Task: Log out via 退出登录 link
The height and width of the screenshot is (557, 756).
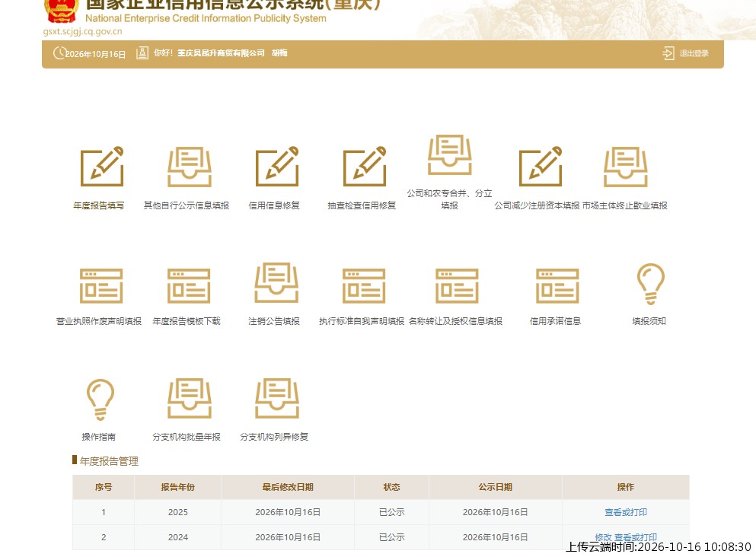Action: click(x=694, y=53)
